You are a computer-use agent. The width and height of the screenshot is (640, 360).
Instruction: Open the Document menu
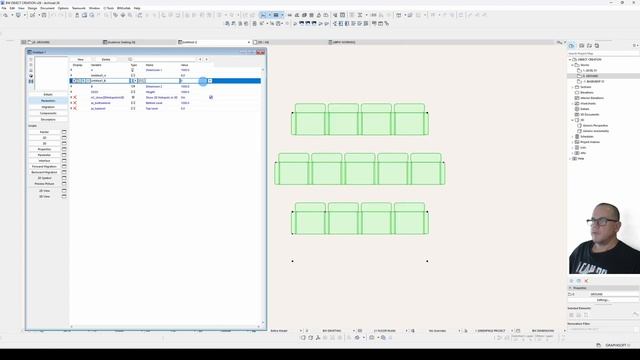[47, 8]
